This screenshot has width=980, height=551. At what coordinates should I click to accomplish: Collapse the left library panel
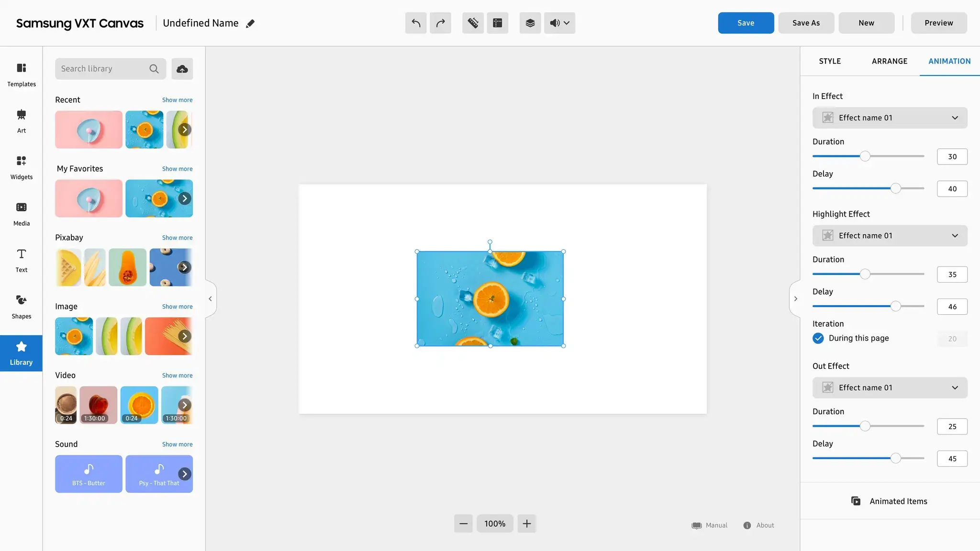tap(210, 299)
